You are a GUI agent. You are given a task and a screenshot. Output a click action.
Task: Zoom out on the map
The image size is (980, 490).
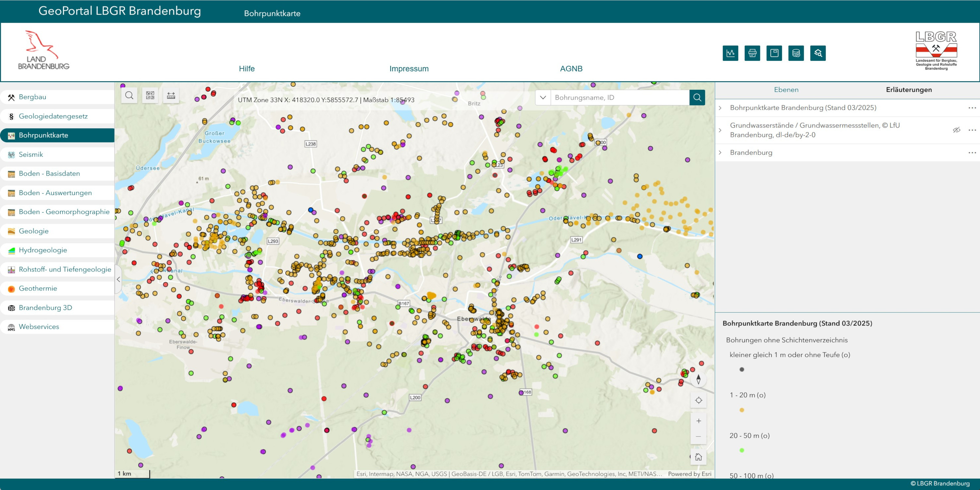tap(698, 436)
